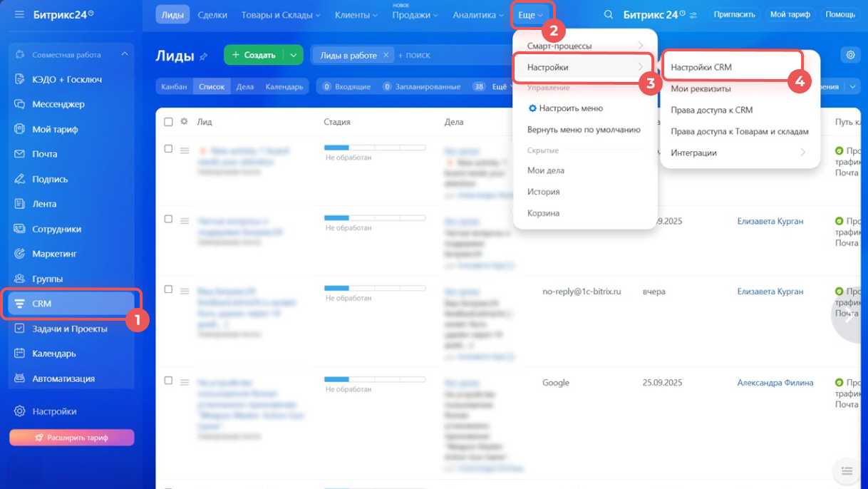The width and height of the screenshot is (868, 489).
Task: Check the second lead row checkbox
Action: [168, 219]
